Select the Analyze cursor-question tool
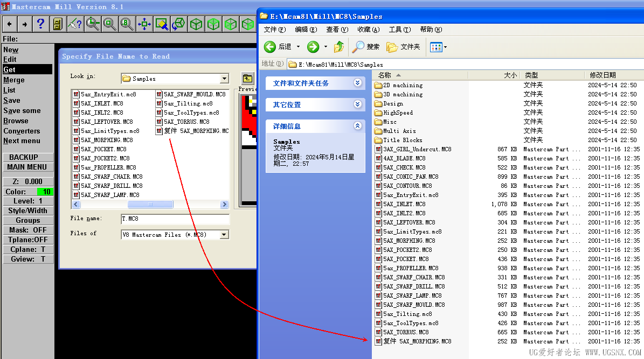 (75, 24)
